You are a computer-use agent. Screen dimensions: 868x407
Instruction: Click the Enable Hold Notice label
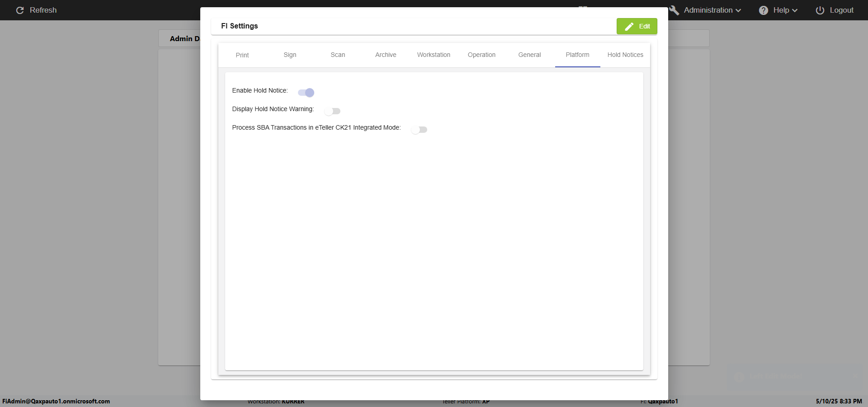[260, 91]
